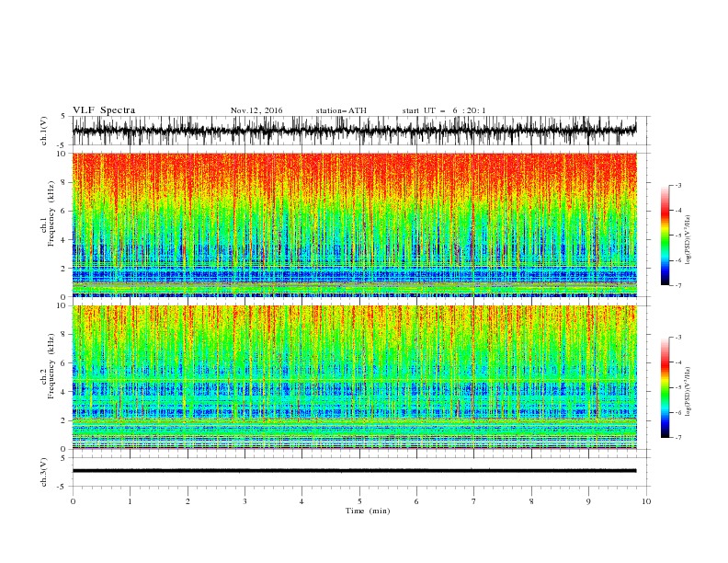Image resolution: width=728 pixels, height=563 pixels.
Task: Click the "-7" tick on ch.2 color bar
Action: tap(677, 438)
